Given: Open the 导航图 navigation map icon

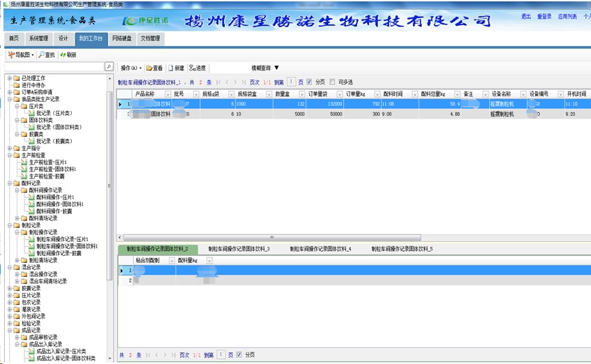Looking at the screenshot, I should pos(11,54).
